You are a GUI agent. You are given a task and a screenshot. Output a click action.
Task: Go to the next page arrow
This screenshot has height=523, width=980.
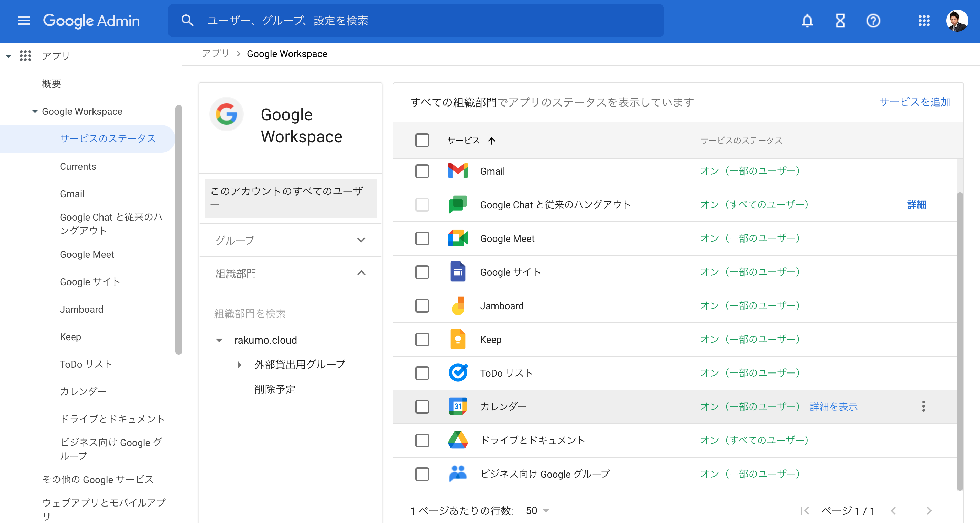(929, 510)
